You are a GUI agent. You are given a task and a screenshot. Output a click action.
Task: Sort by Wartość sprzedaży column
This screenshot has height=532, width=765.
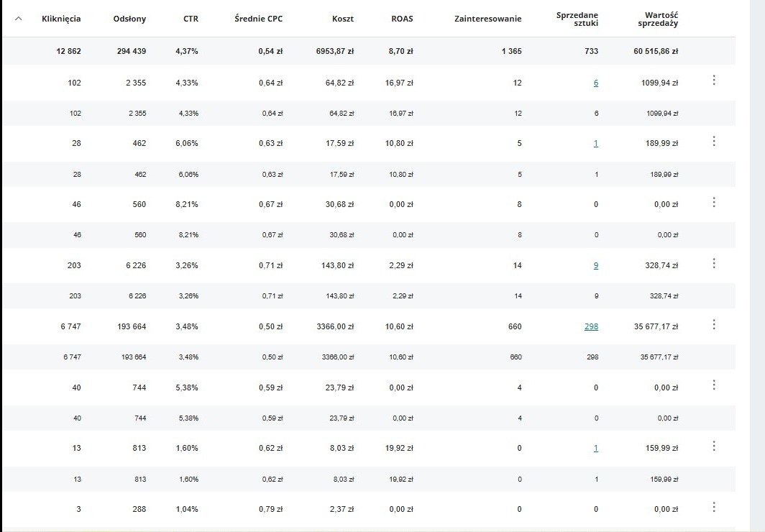point(657,19)
